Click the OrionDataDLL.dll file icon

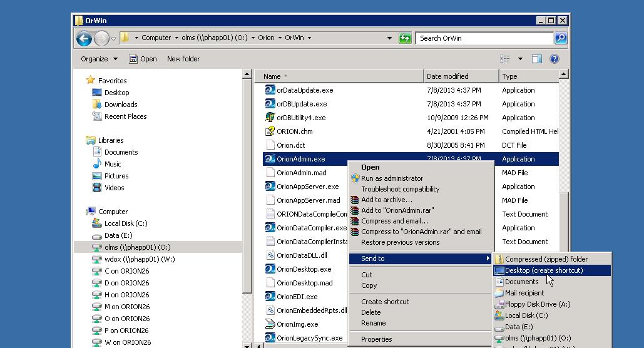[x=270, y=255]
